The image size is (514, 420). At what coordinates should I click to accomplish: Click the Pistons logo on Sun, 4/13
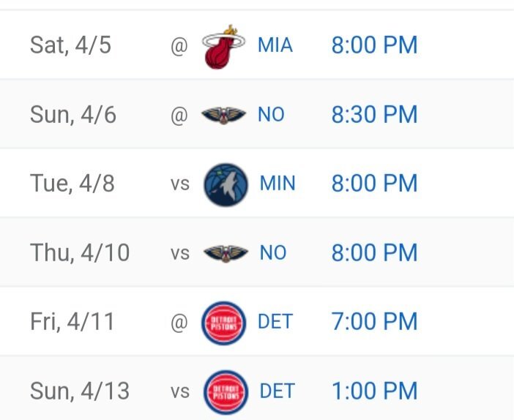225,391
